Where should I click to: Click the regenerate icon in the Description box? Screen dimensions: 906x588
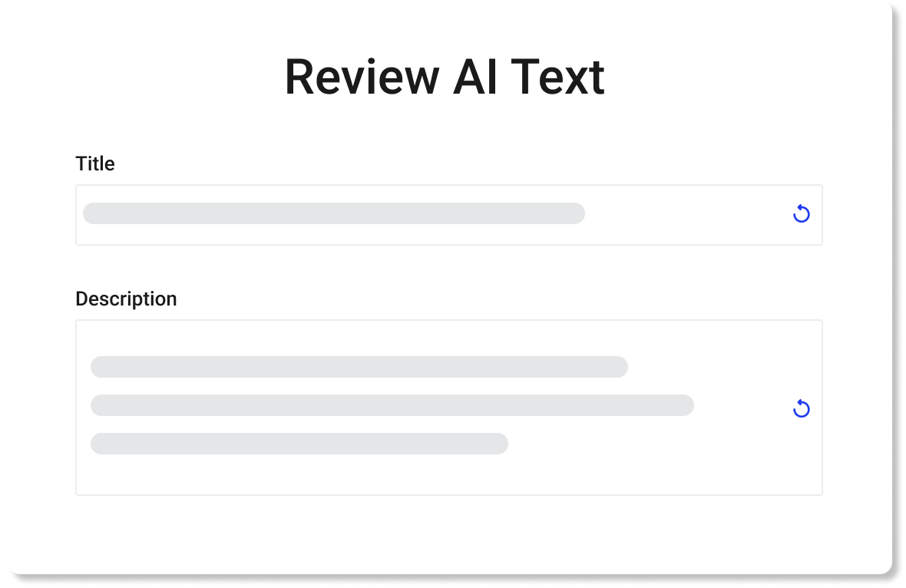coord(801,408)
